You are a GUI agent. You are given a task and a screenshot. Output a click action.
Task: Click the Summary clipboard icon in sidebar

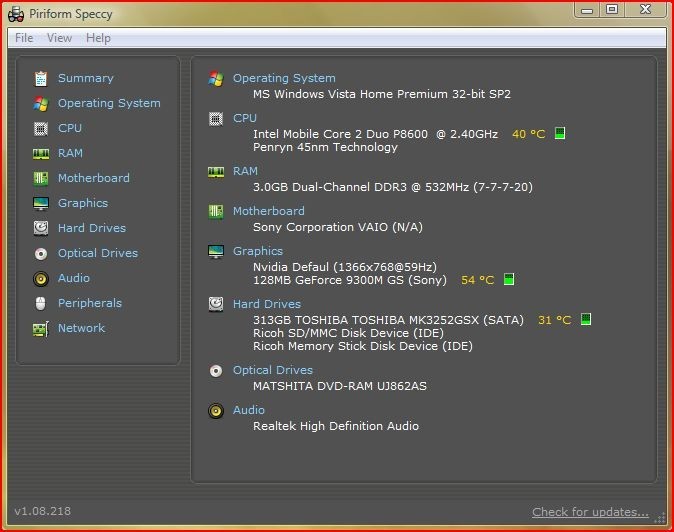[41, 79]
